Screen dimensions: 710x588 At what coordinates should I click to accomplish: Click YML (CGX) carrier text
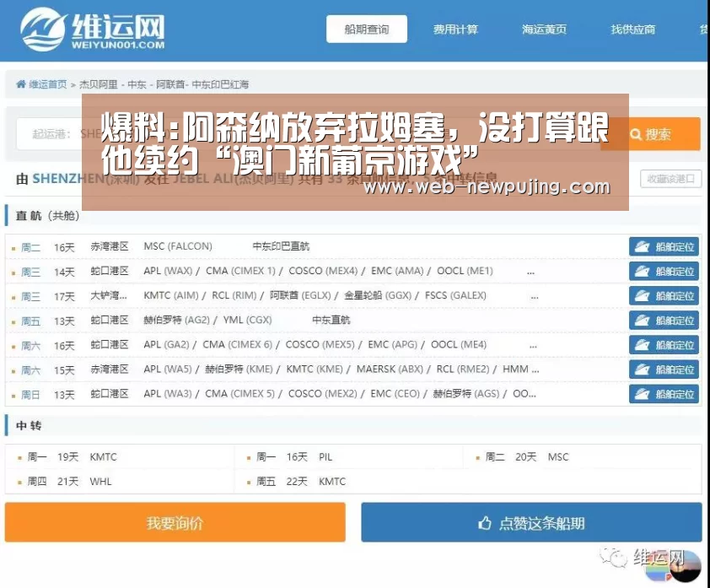[x=247, y=320]
